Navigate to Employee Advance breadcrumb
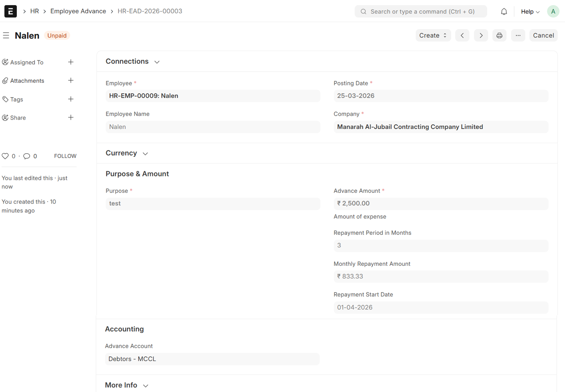Viewport: 565px width, 392px height. [78, 11]
